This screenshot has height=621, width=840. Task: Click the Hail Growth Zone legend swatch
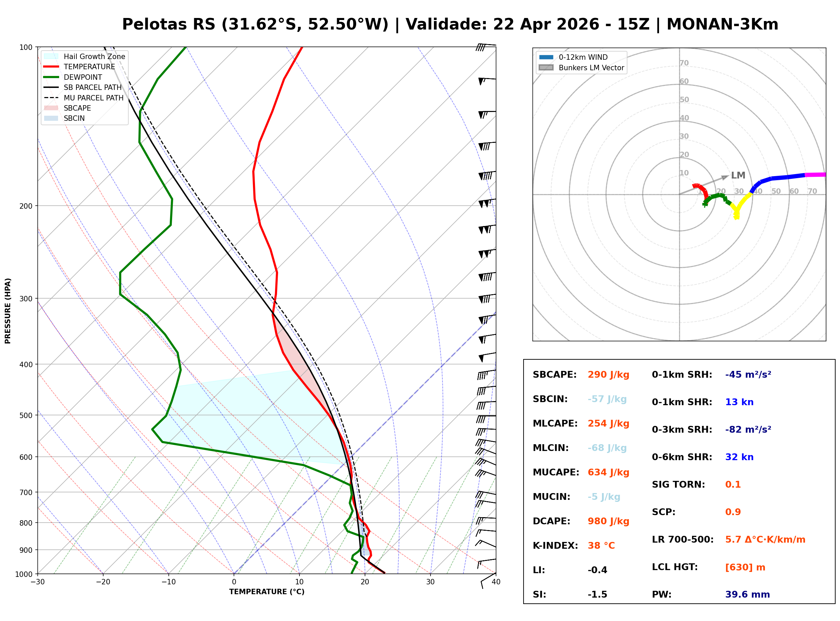pyautogui.click(x=51, y=56)
